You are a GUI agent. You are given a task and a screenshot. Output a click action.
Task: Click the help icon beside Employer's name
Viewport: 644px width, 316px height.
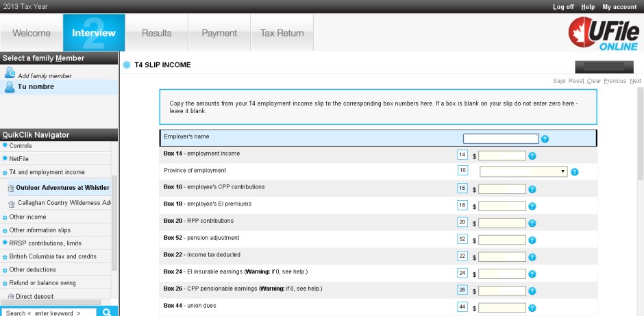pyautogui.click(x=545, y=139)
